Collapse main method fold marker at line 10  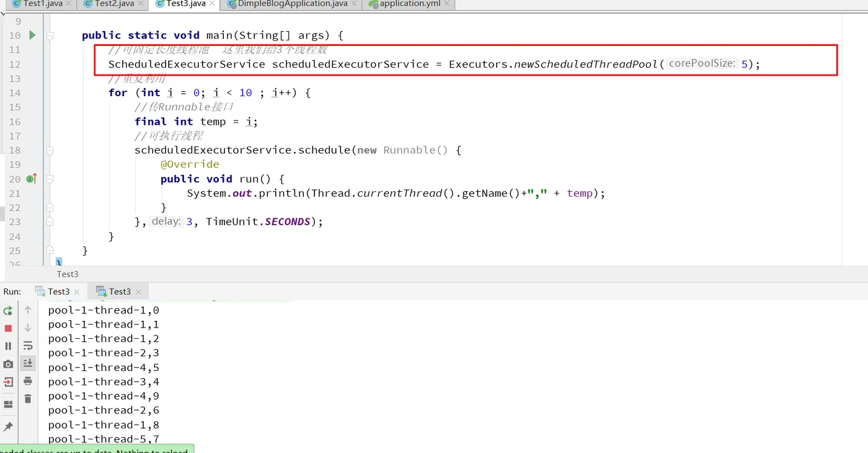point(50,35)
